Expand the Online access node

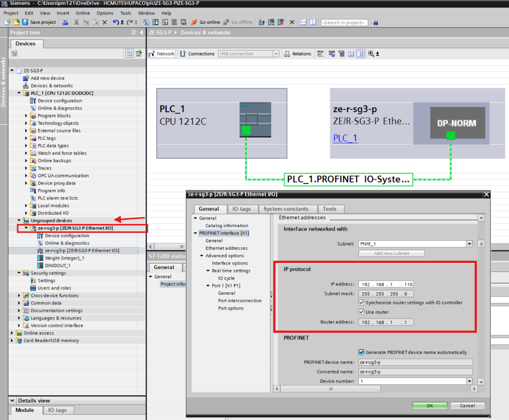point(12,333)
